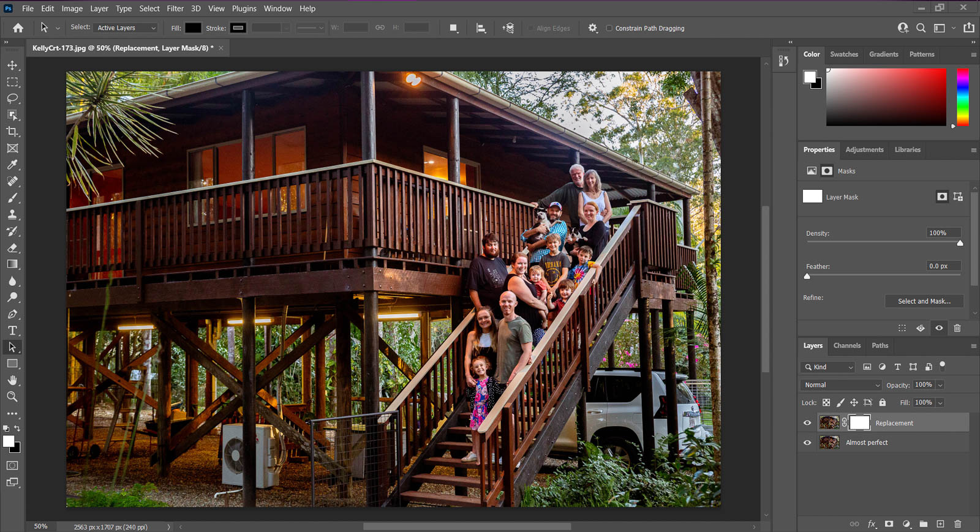This screenshot has width=980, height=532.
Task: Pick the Eyedropper tool
Action: [x=12, y=165]
